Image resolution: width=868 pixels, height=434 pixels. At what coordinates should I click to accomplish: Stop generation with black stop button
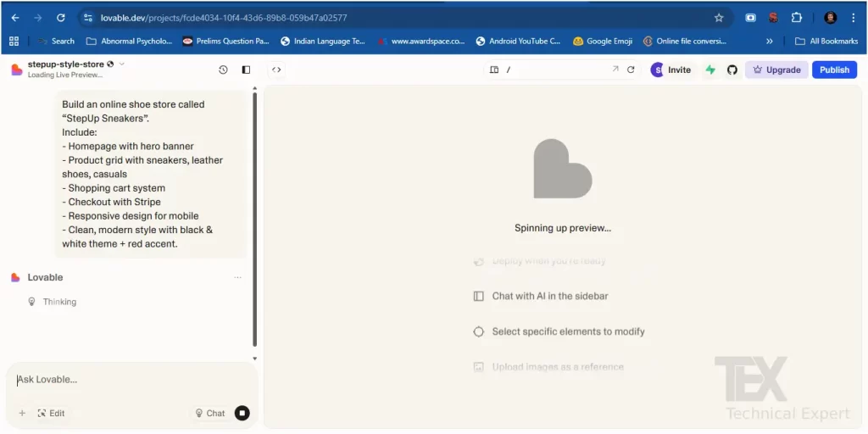(242, 413)
